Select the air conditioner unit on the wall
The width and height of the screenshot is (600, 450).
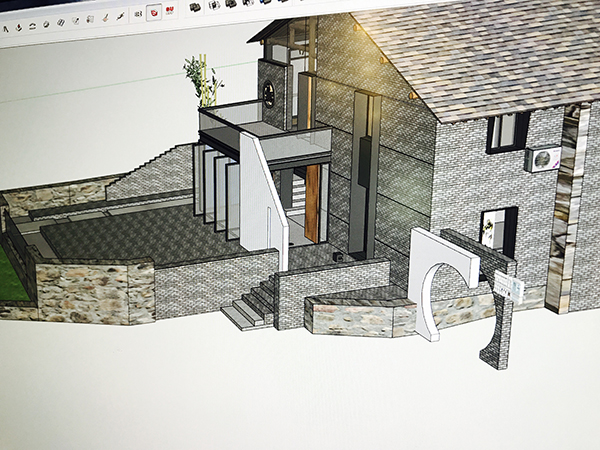click(x=542, y=159)
